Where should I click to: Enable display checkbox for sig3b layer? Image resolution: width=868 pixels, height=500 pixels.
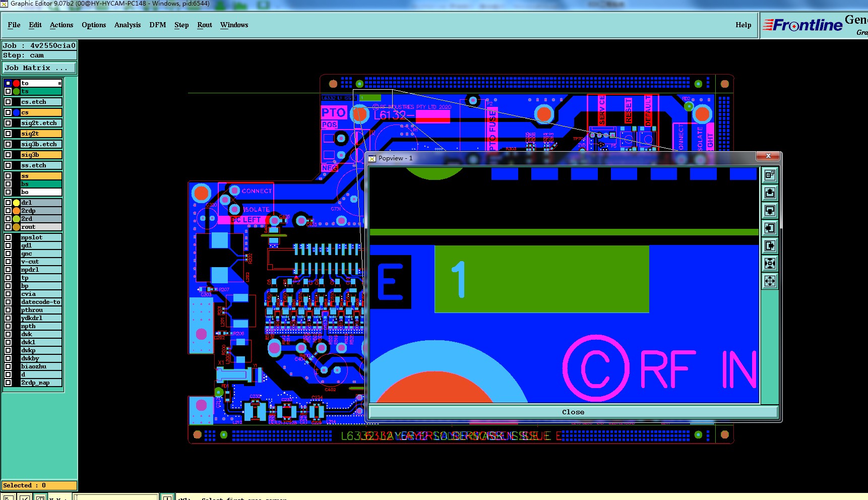pos(8,155)
